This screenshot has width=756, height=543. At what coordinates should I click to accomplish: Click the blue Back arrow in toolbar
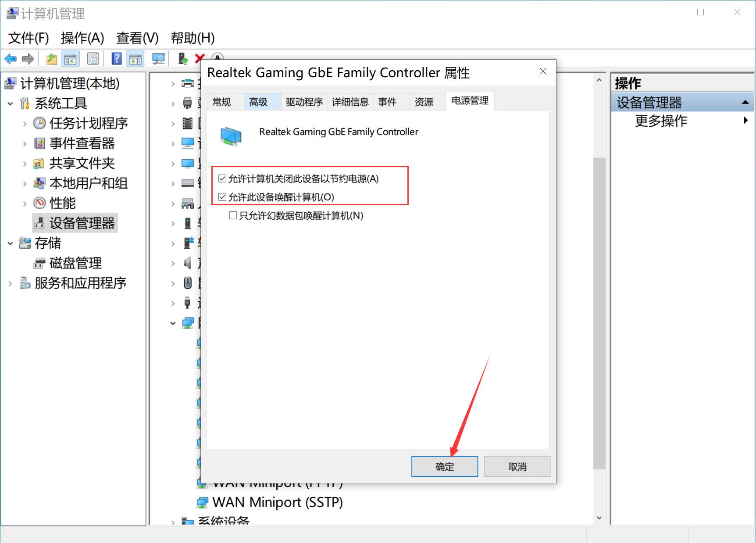(11, 58)
